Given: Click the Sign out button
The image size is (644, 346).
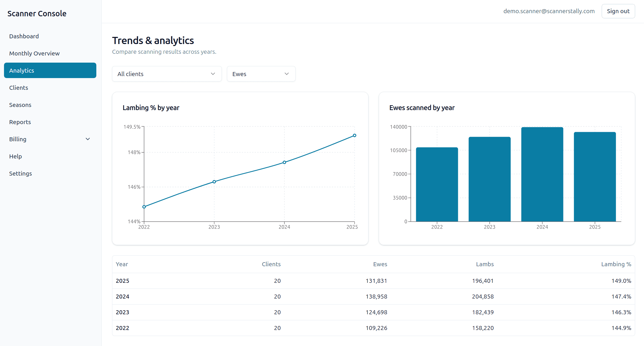Looking at the screenshot, I should 618,11.
